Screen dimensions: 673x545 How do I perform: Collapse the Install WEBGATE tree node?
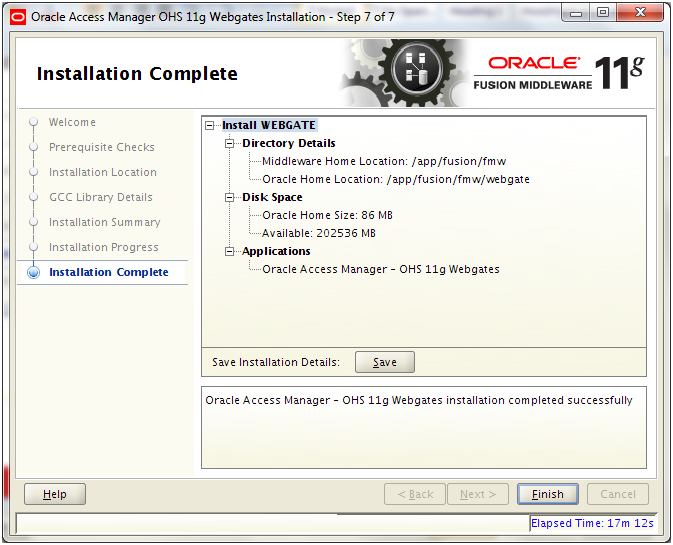tap(209, 126)
